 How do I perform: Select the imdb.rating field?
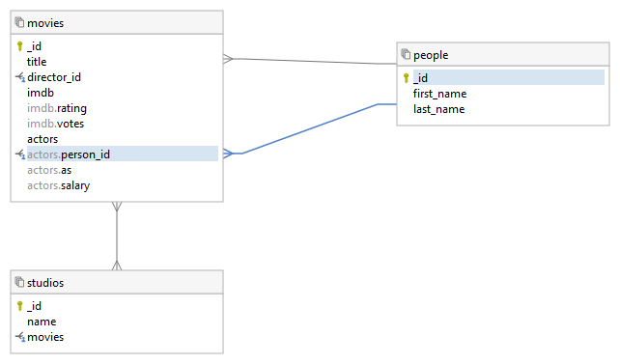[57, 108]
